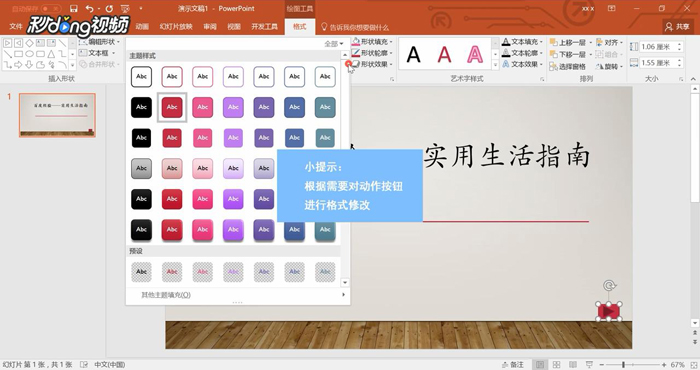Screen dimensions: 700x370
Task: Select the triangle shape in the shapes gallery
Action: (x=51, y=54)
